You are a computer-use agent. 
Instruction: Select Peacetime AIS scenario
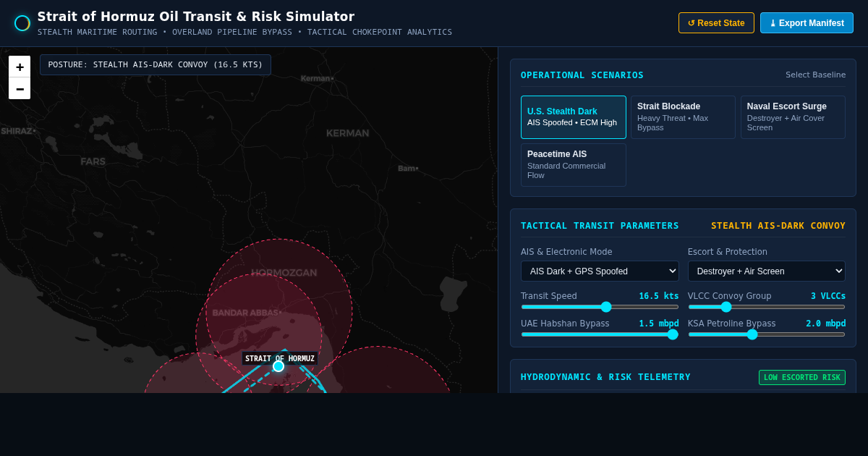coord(574,165)
